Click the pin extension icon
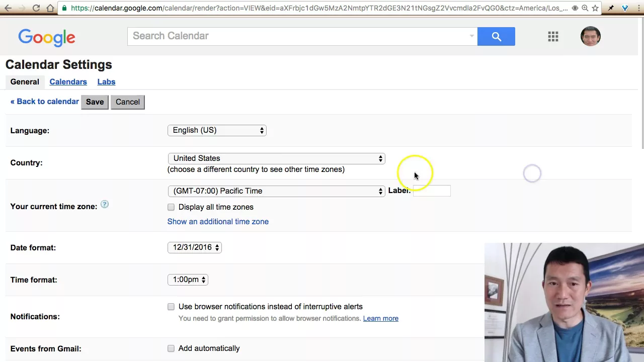This screenshot has height=362, width=644. pos(611,8)
